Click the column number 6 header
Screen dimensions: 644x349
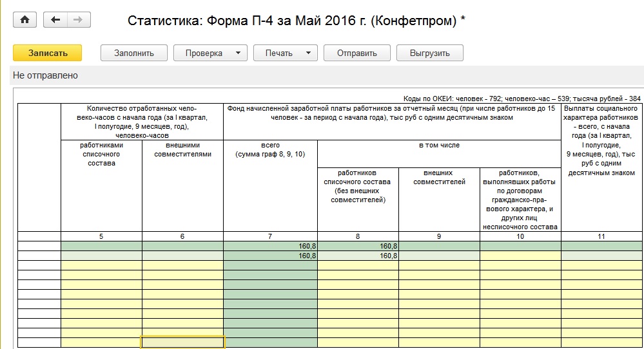183,236
